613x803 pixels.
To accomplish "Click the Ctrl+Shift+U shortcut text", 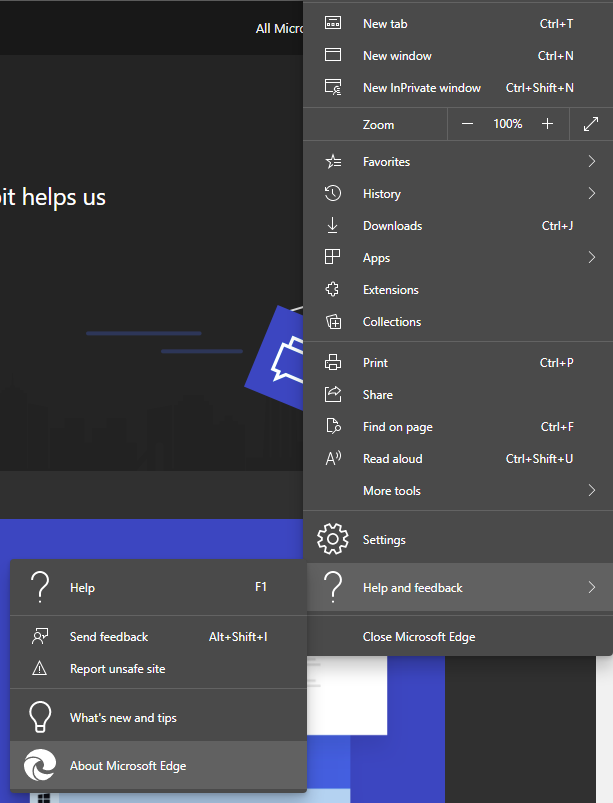I will (x=539, y=458).
